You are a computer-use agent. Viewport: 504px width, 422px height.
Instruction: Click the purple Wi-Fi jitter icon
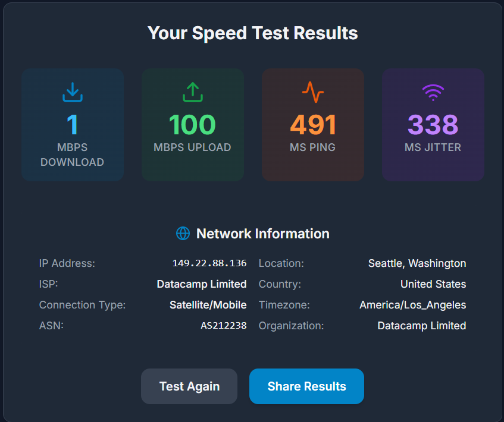click(x=433, y=92)
